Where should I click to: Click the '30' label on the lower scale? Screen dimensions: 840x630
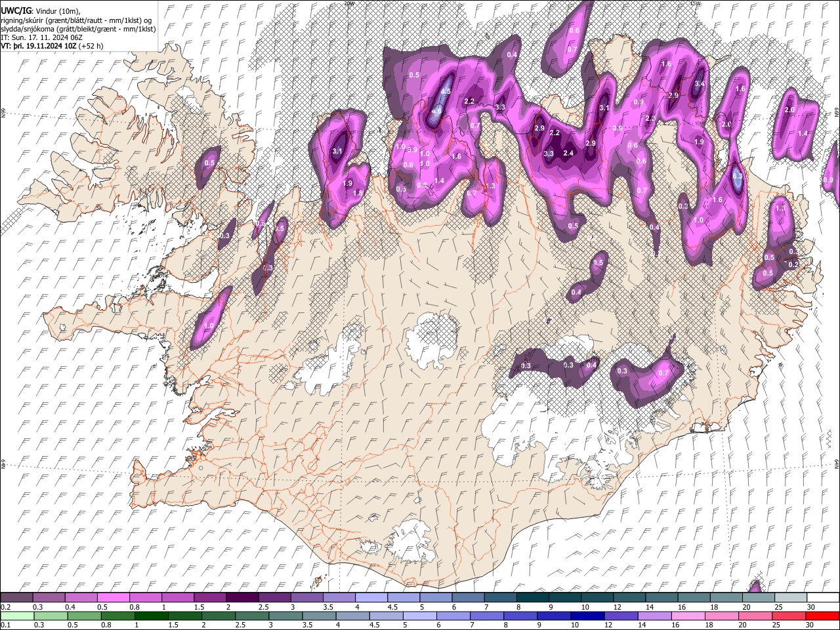click(811, 625)
